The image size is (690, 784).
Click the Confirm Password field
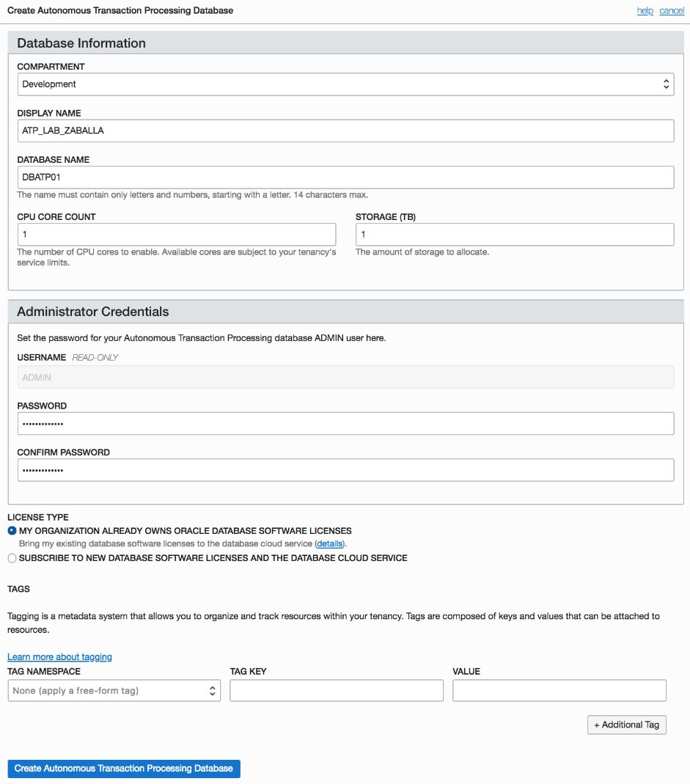[x=345, y=470]
